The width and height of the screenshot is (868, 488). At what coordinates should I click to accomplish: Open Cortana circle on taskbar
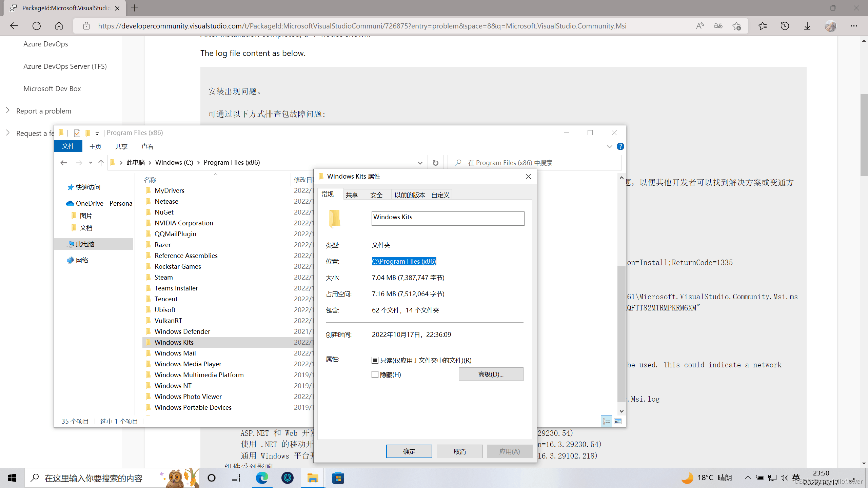pos(211,478)
